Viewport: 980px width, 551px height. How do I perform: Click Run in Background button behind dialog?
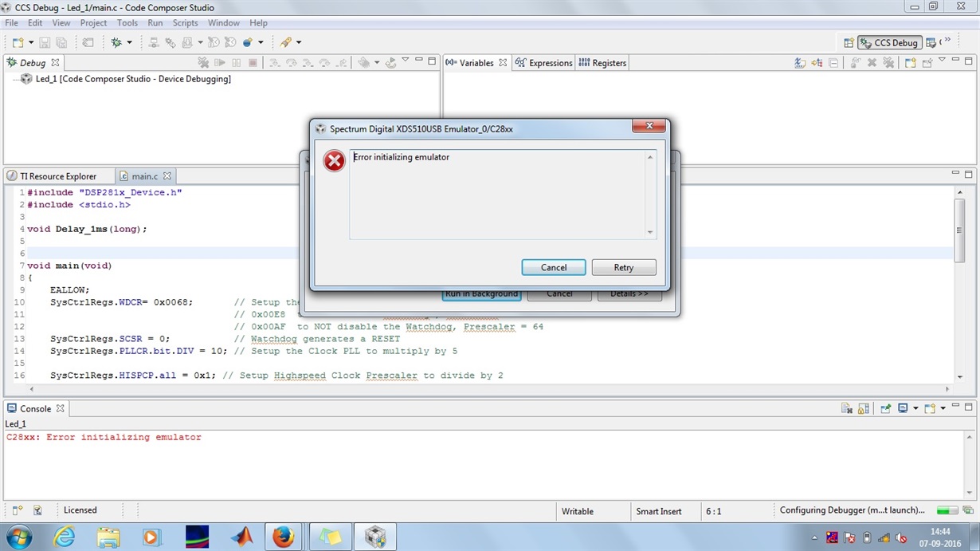point(481,294)
